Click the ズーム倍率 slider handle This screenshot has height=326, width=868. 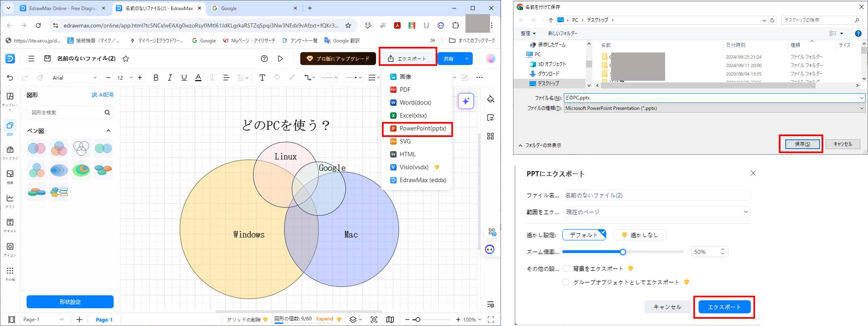coord(623,252)
